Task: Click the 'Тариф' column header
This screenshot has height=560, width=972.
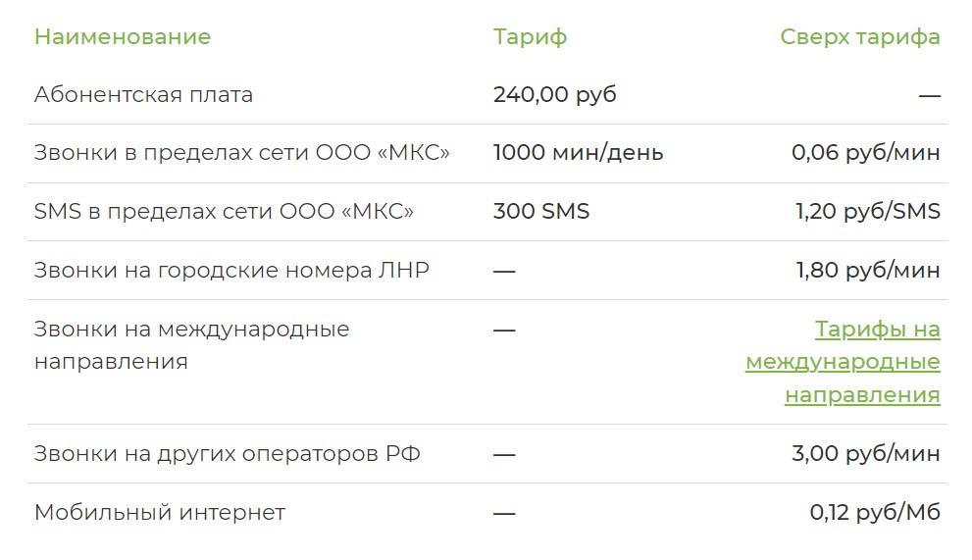Action: tap(530, 37)
